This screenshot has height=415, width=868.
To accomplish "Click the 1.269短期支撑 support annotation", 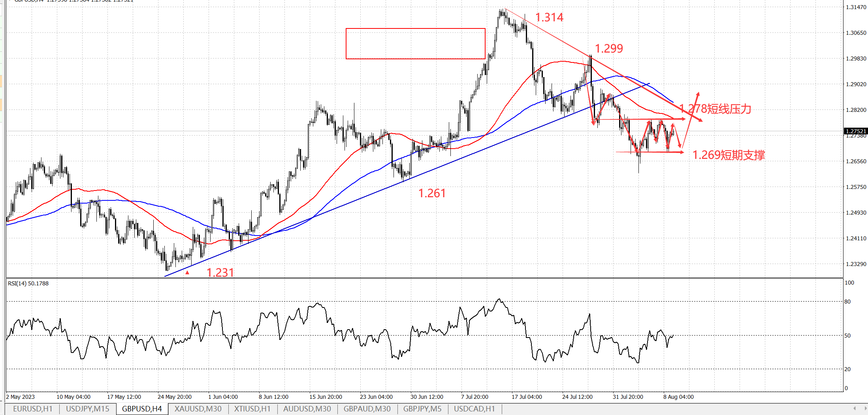I will tap(729, 155).
